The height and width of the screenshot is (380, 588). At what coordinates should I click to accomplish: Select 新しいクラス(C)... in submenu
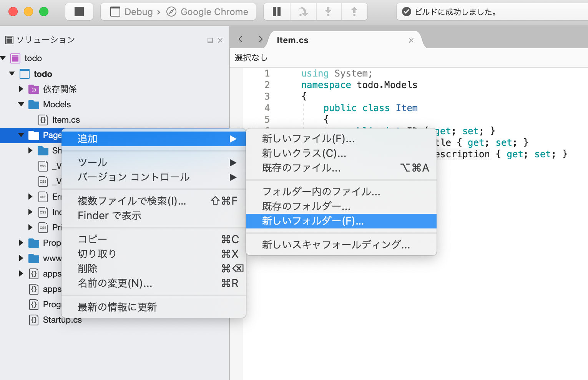coord(341,153)
